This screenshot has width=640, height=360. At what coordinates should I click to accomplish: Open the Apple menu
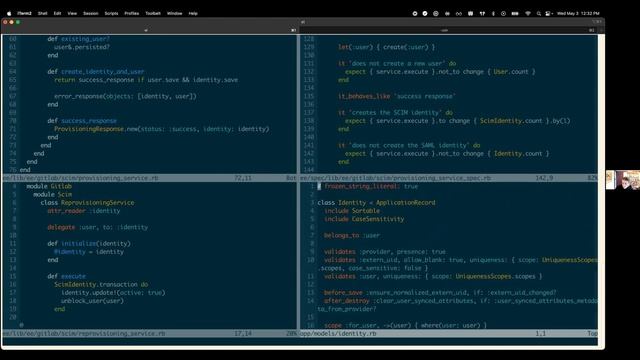(x=9, y=13)
